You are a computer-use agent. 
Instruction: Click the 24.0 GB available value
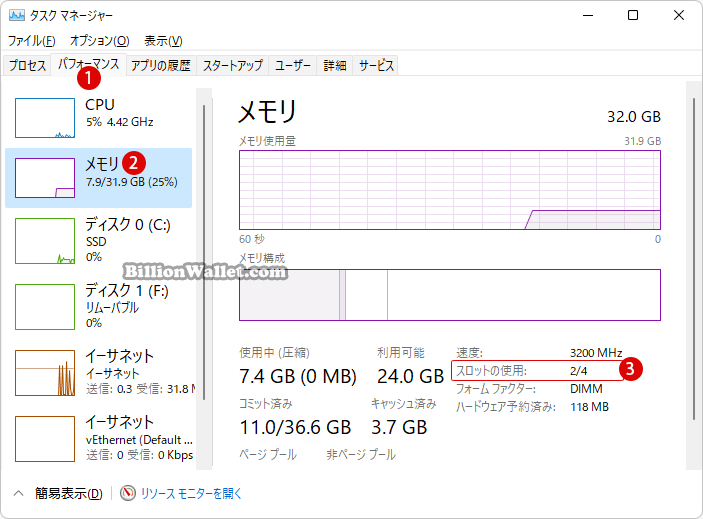pos(410,376)
